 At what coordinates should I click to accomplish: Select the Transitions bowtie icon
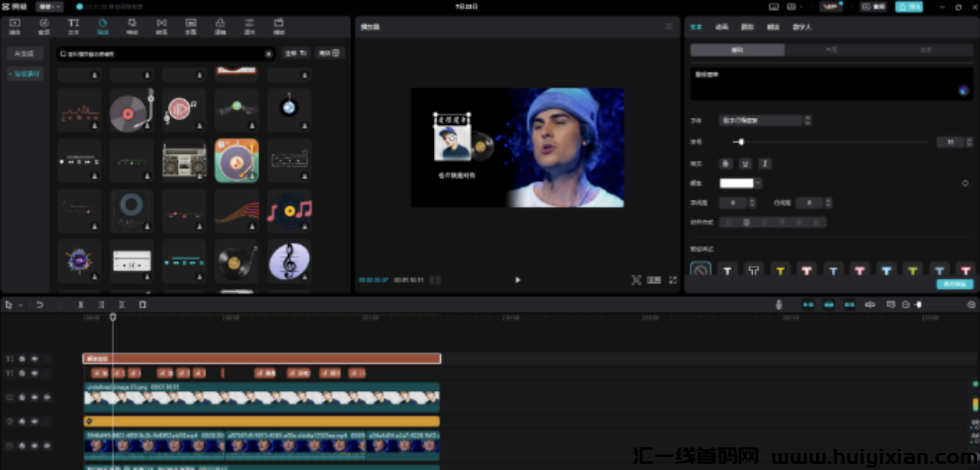click(x=162, y=27)
